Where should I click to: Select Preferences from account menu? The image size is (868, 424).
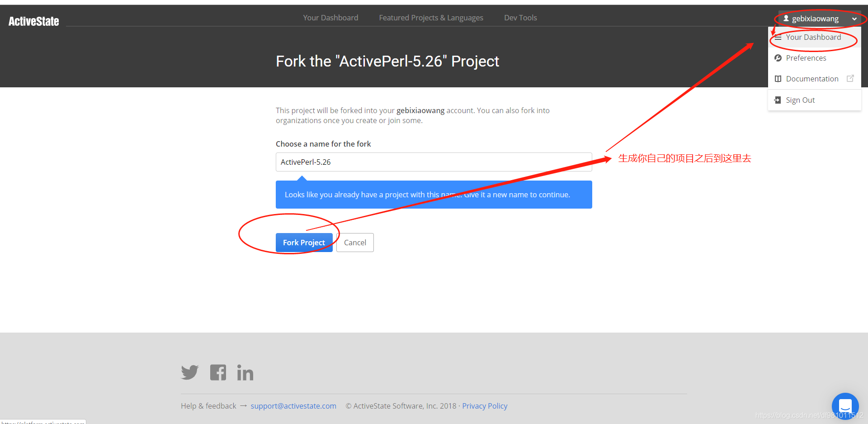814,58
